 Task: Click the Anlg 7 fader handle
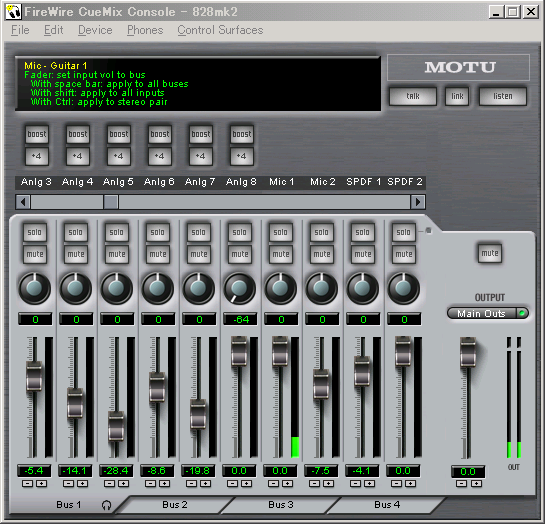tap(198, 414)
